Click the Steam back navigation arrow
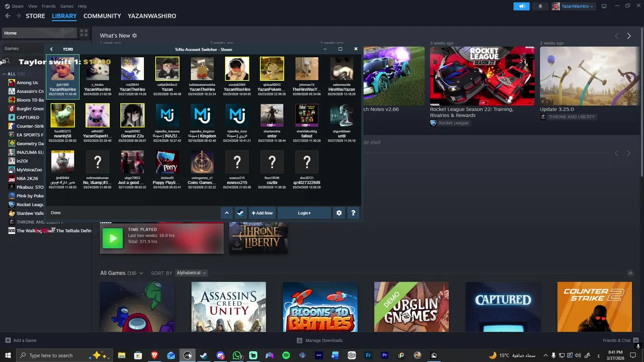 point(8,16)
